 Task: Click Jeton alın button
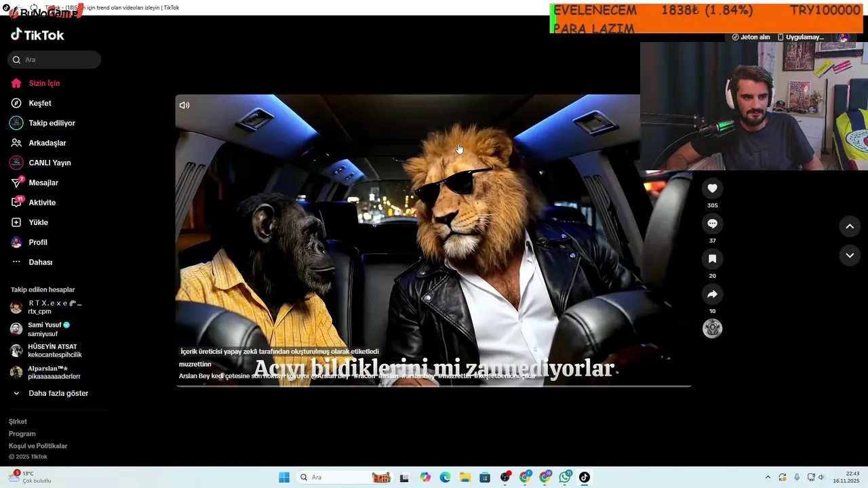(751, 37)
